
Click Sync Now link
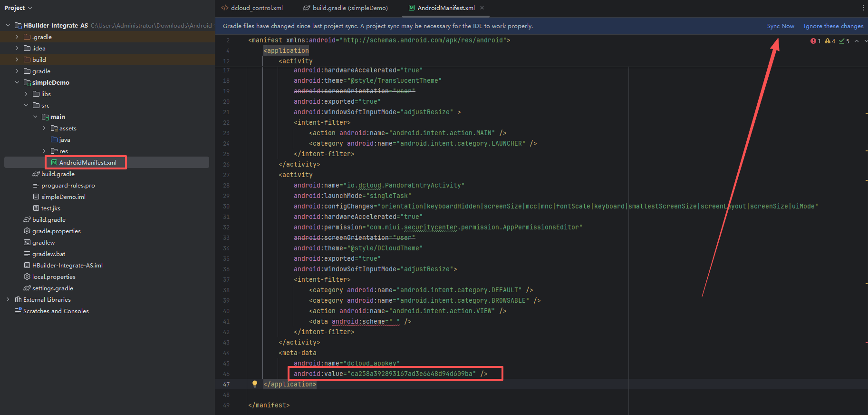(x=781, y=26)
